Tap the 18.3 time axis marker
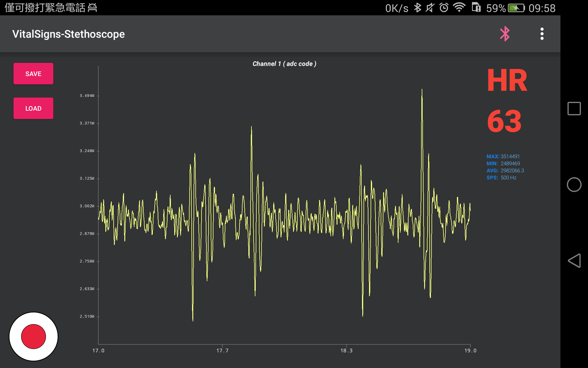 point(346,351)
